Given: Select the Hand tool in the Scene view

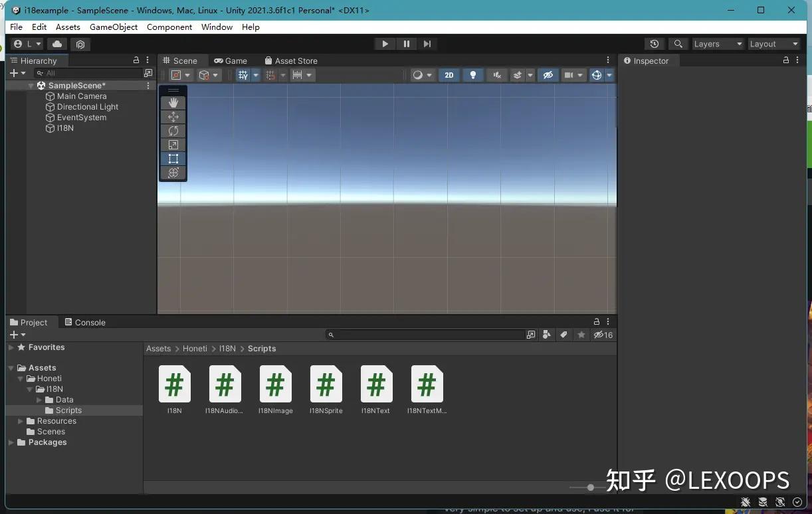Looking at the screenshot, I should [x=173, y=102].
